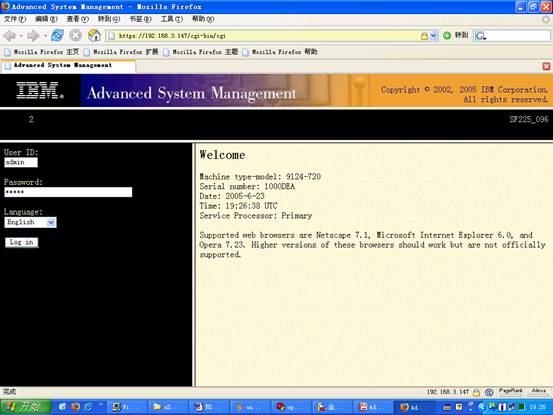Viewport: 553px width, 415px height.
Task: Click the 'Serial number: 1000DEA' text
Action: pyautogui.click(x=247, y=187)
